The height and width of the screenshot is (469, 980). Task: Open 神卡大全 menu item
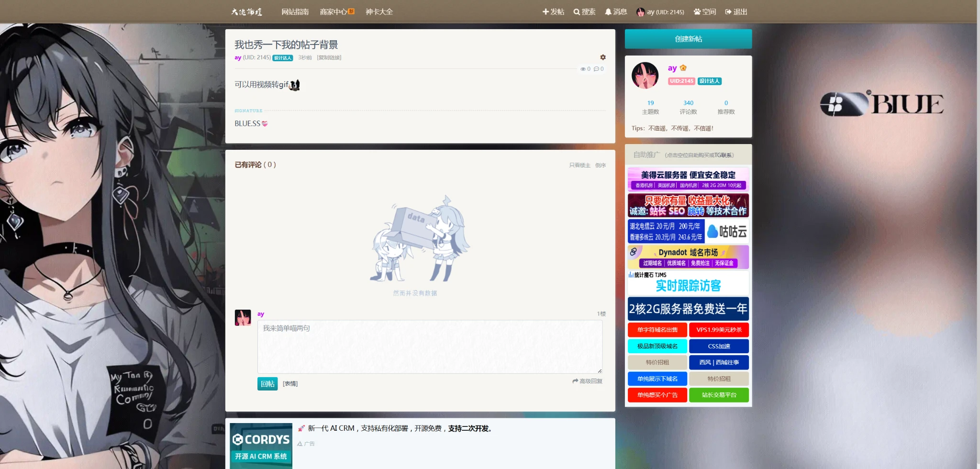coord(379,12)
